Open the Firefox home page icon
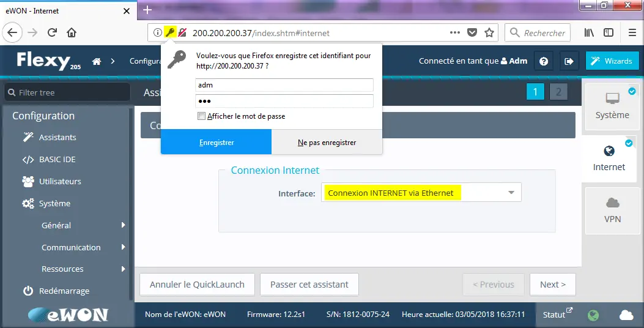The width and height of the screenshot is (644, 328). (72, 32)
